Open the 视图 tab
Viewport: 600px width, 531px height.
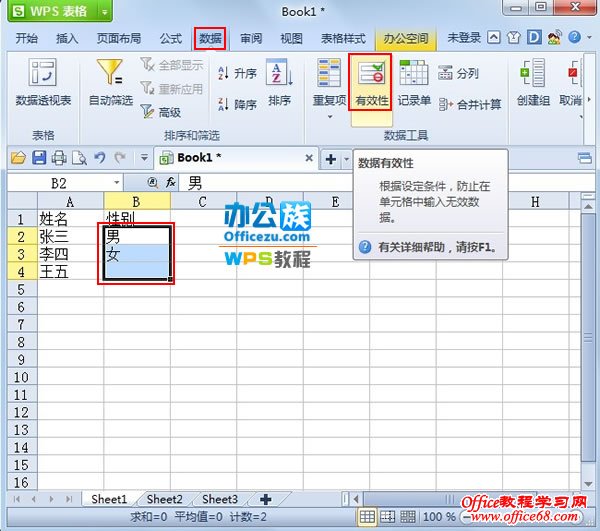292,38
